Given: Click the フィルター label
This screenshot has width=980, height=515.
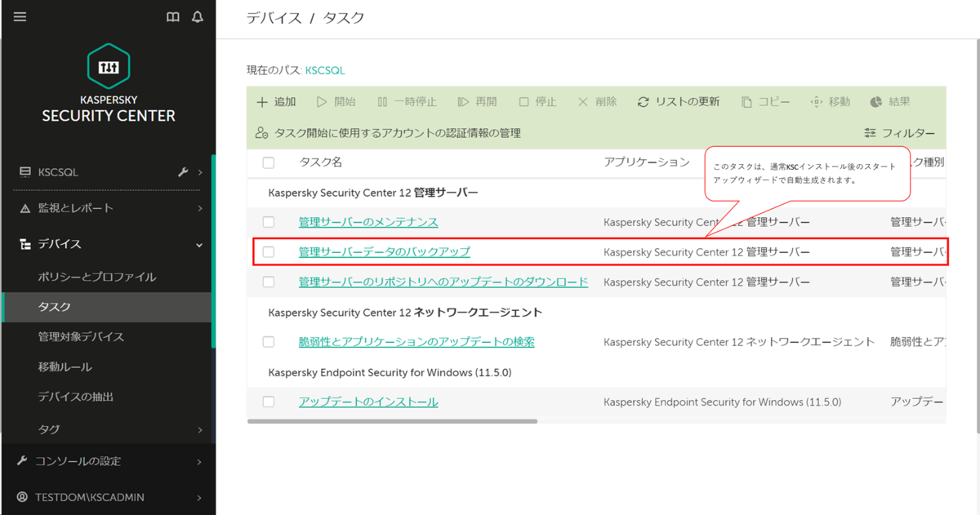Looking at the screenshot, I should tap(909, 133).
